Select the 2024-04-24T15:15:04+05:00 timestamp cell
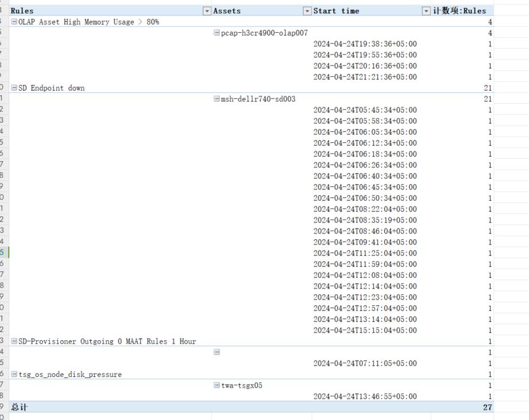This screenshot has width=529, height=420. click(365, 330)
